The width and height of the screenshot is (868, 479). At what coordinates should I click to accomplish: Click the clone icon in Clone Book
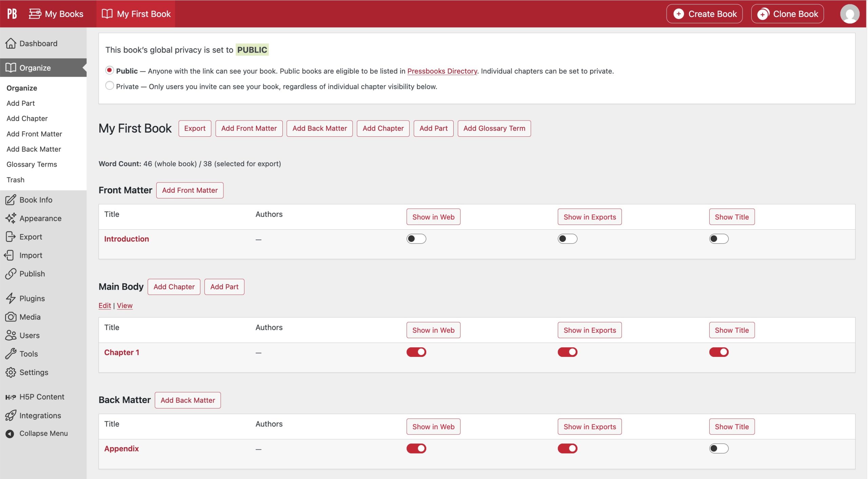point(763,14)
